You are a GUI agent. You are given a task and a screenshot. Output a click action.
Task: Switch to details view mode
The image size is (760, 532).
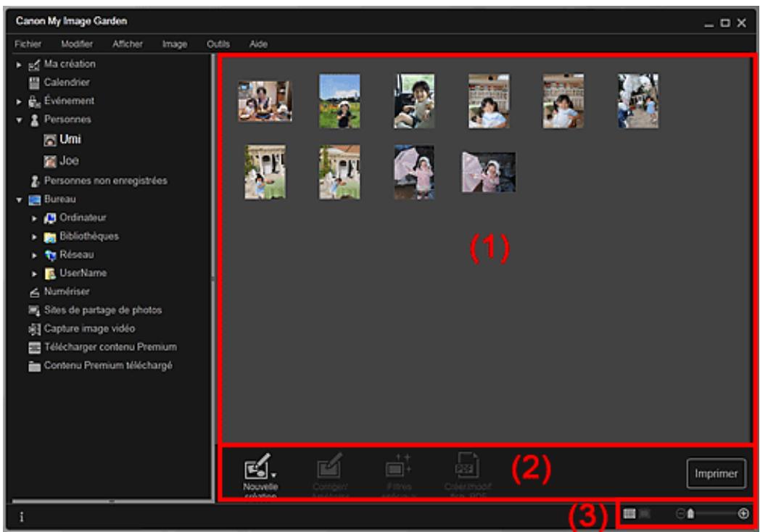(643, 514)
